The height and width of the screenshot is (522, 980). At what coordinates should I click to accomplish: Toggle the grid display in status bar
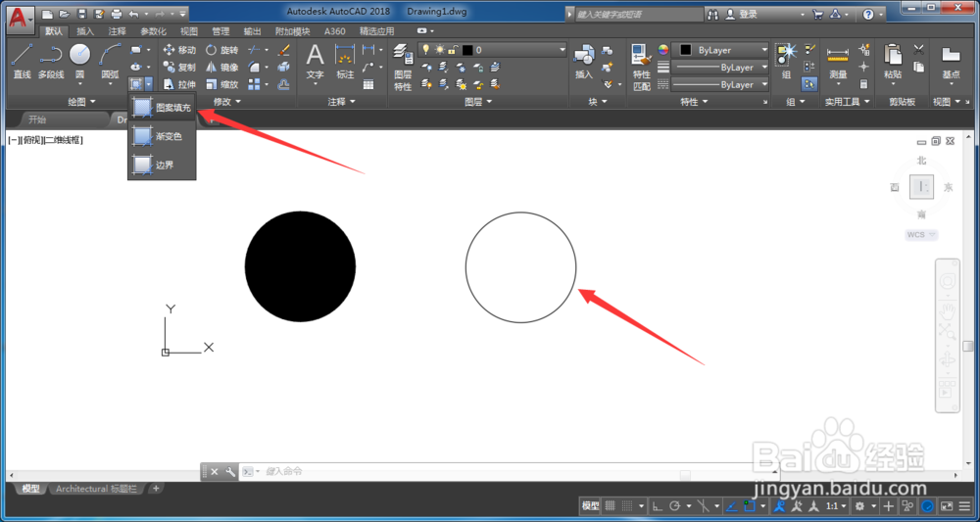coord(611,505)
